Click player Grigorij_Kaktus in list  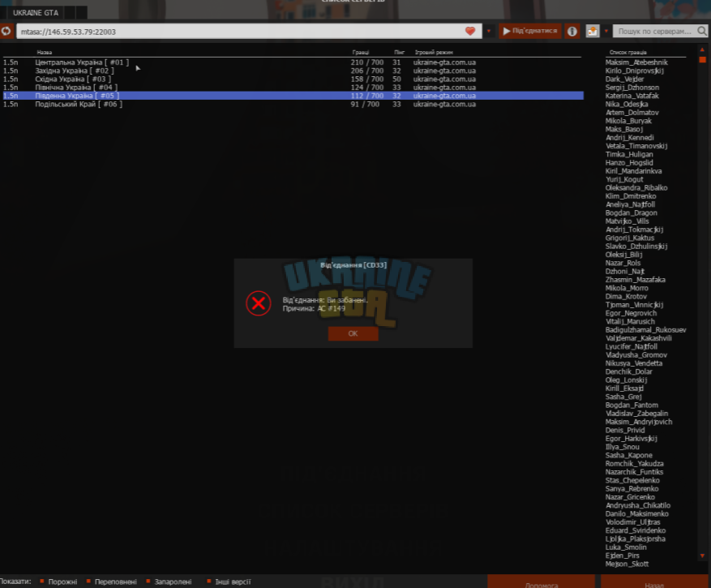click(x=630, y=238)
